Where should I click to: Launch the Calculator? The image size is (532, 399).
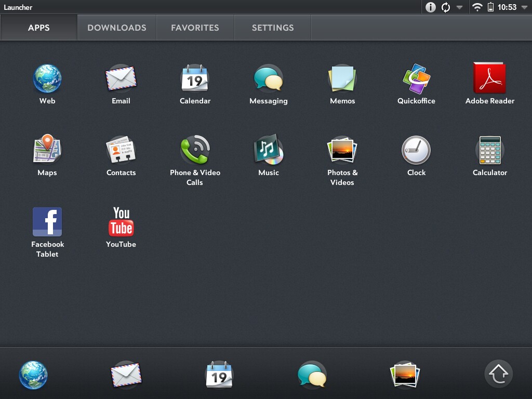(490, 150)
